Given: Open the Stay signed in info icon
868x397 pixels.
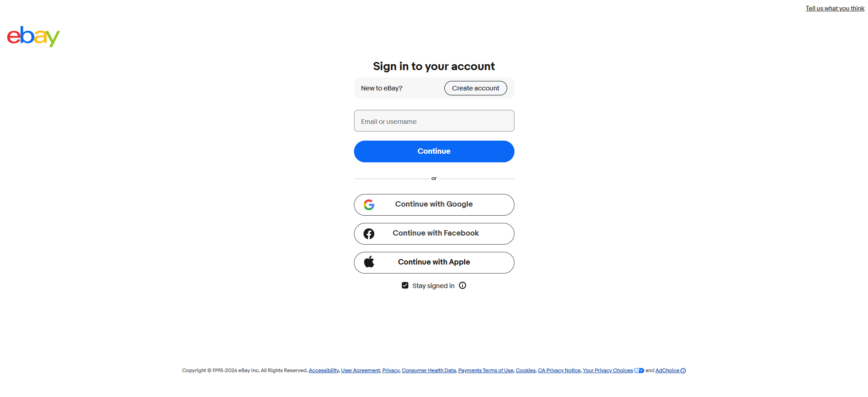Looking at the screenshot, I should pyautogui.click(x=462, y=285).
